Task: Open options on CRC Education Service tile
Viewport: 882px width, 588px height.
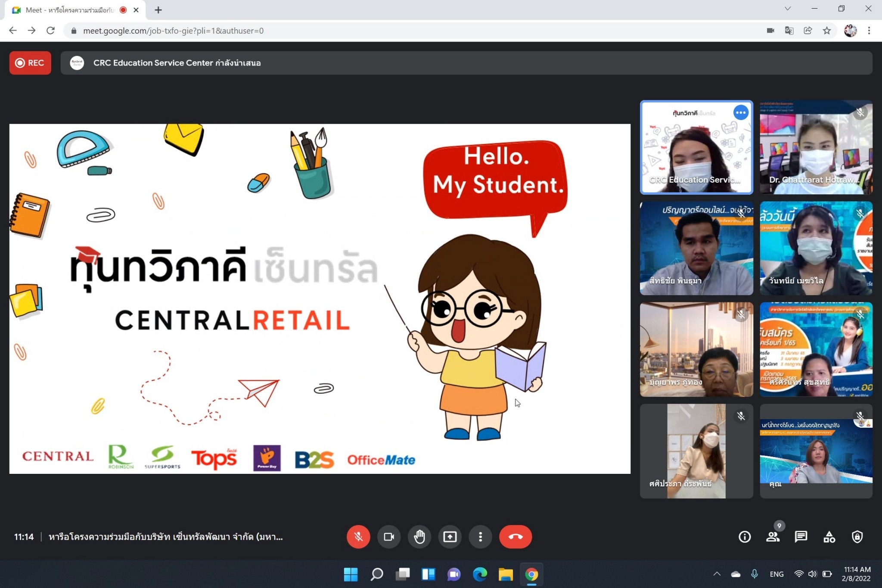Action: point(741,113)
